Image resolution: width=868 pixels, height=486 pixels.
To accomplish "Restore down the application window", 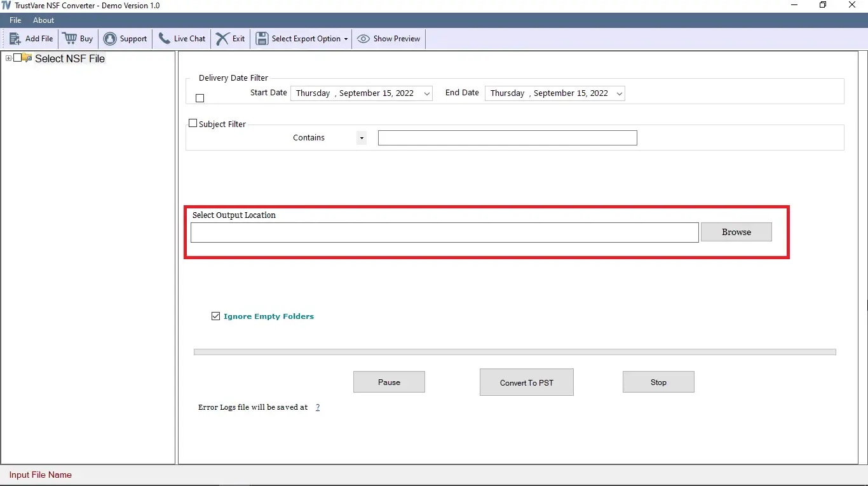I will (824, 5).
